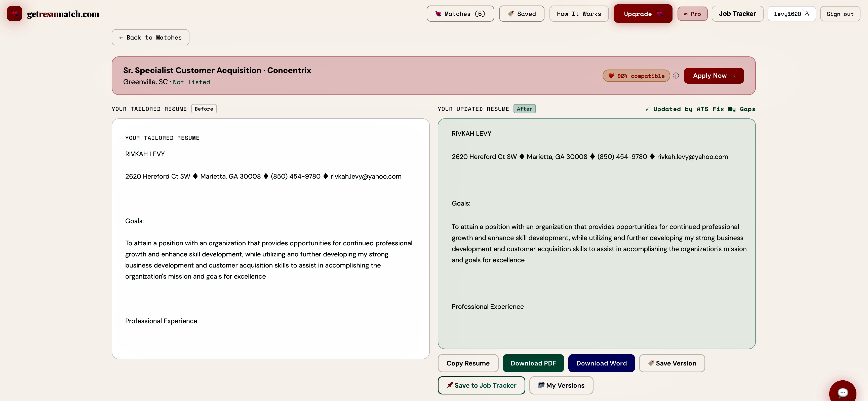Screen dimensions: 868x401
Task: Switch to the Job Tracker section
Action: 737,14
